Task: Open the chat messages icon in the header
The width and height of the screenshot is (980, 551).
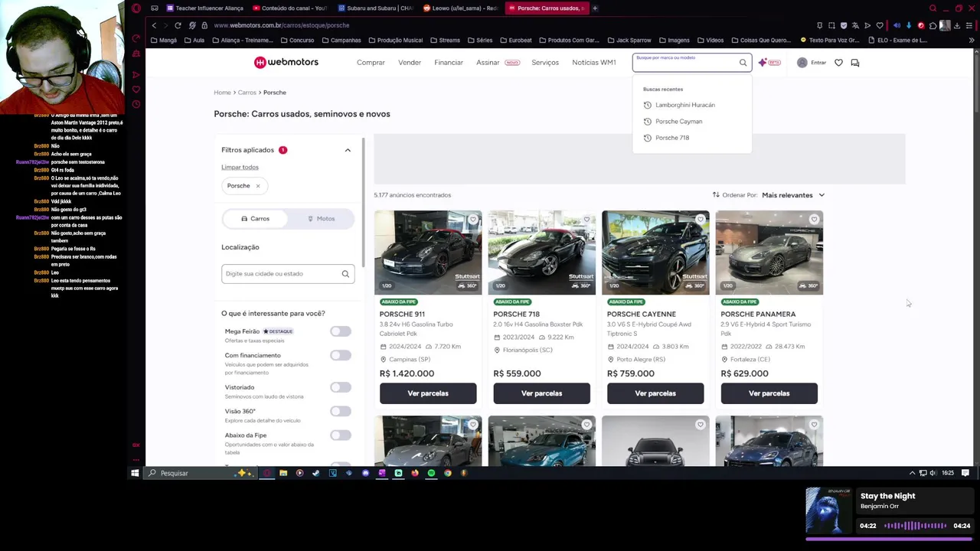Action: [855, 63]
